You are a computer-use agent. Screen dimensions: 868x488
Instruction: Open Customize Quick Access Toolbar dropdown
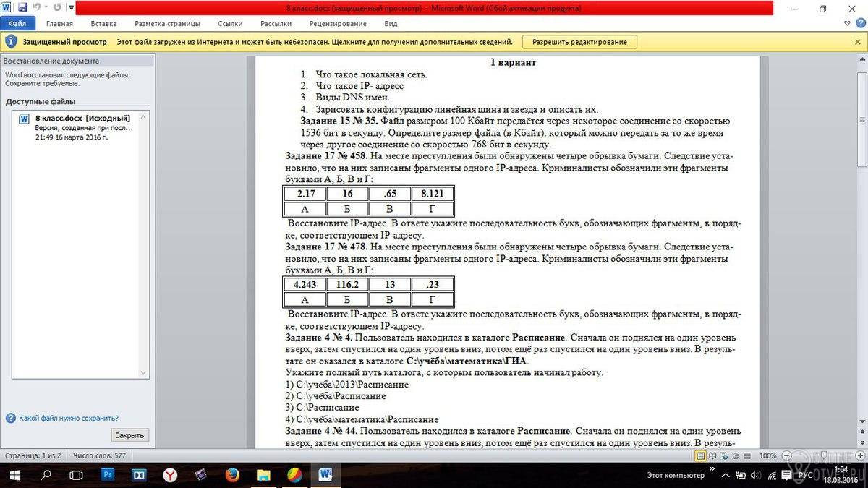tap(71, 7)
